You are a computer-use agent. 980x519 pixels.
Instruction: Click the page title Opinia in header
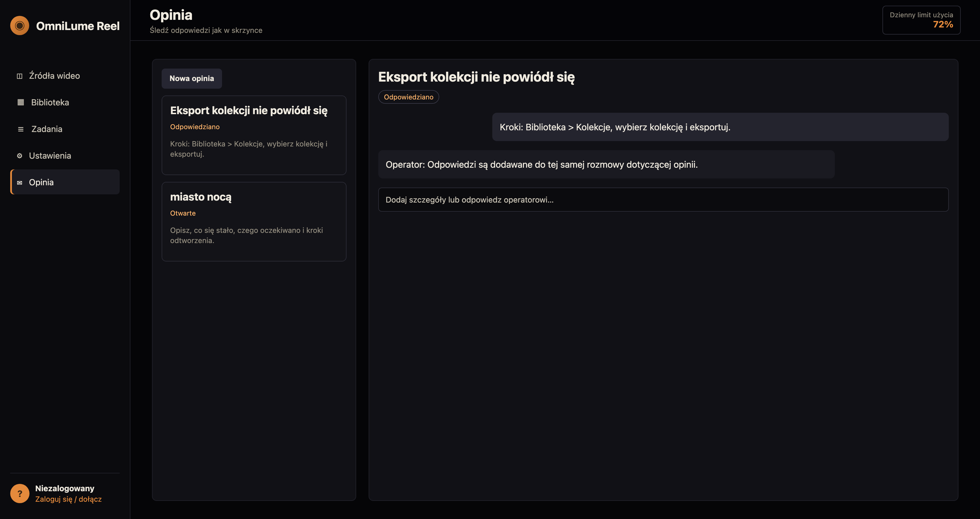171,15
